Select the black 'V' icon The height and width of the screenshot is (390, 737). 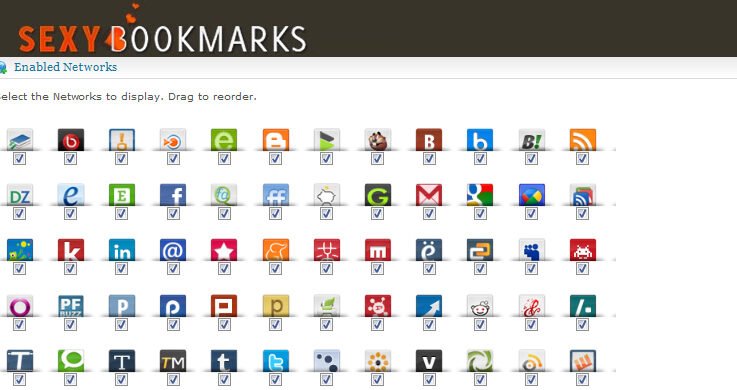(x=429, y=360)
